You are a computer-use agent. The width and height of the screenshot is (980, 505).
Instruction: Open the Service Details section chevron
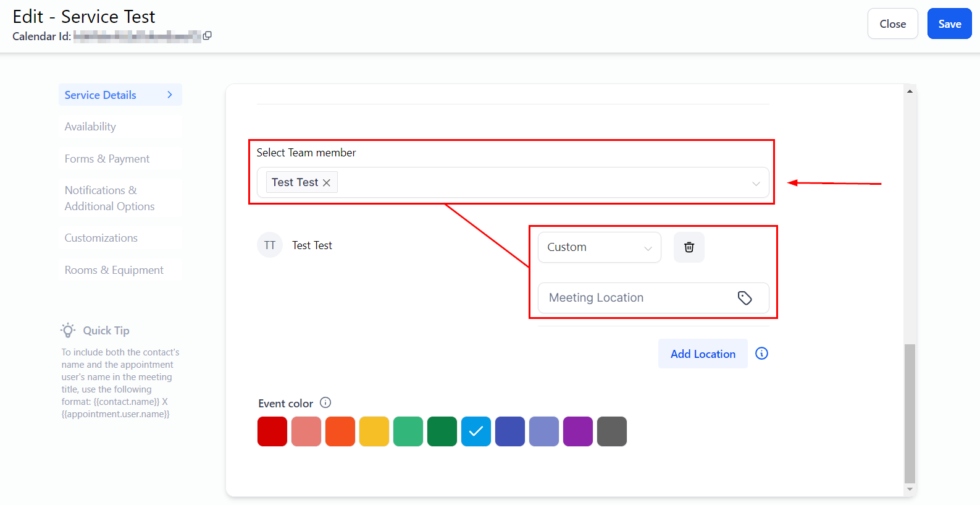[170, 95]
